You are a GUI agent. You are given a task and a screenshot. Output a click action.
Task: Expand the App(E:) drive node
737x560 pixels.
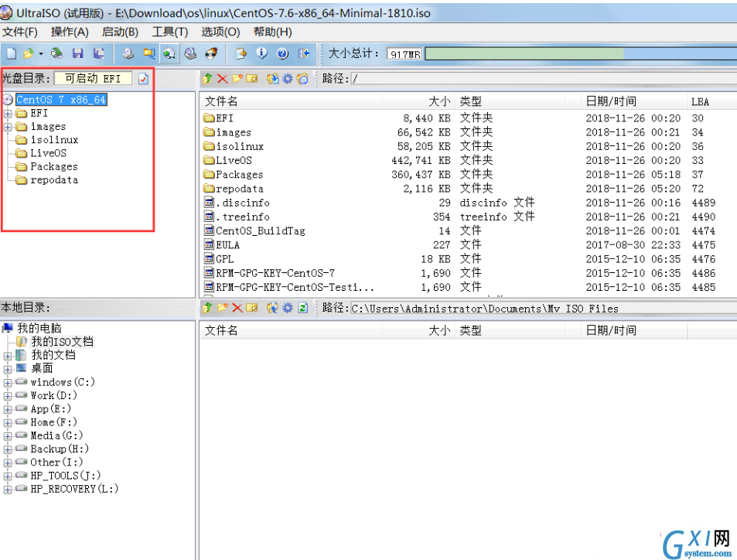(8, 409)
